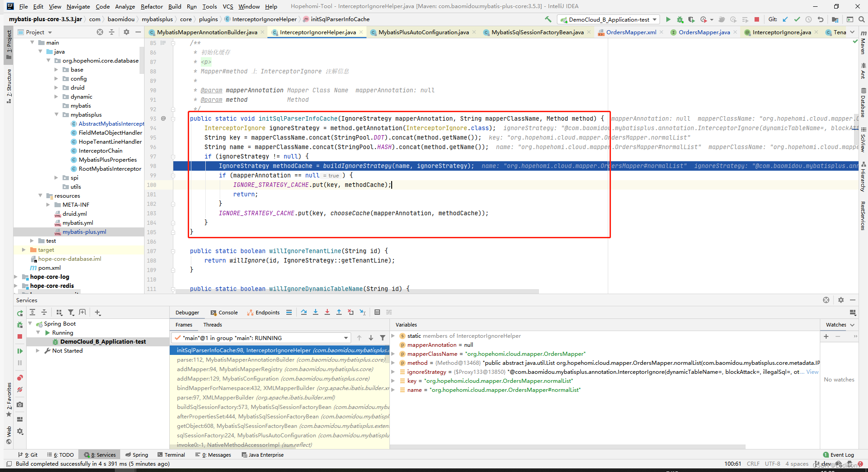Viewport: 868px width, 472px height.
Task: Click Force Step Into red arrow icon
Action: pyautogui.click(x=327, y=312)
